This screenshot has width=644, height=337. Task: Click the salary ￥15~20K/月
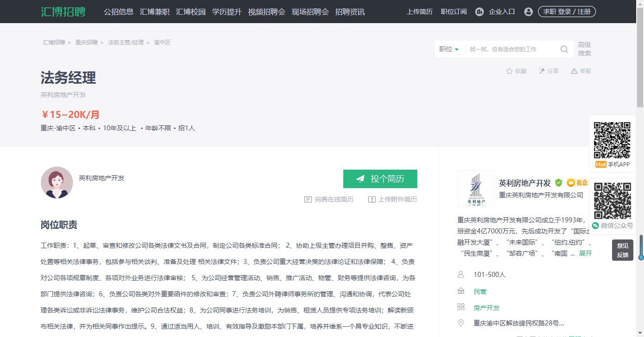(x=70, y=115)
